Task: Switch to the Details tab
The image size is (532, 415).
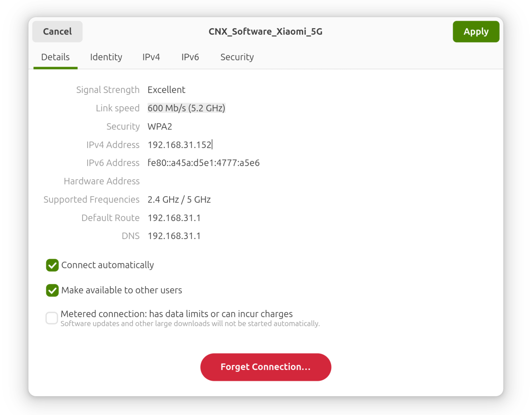Action: pyautogui.click(x=55, y=57)
